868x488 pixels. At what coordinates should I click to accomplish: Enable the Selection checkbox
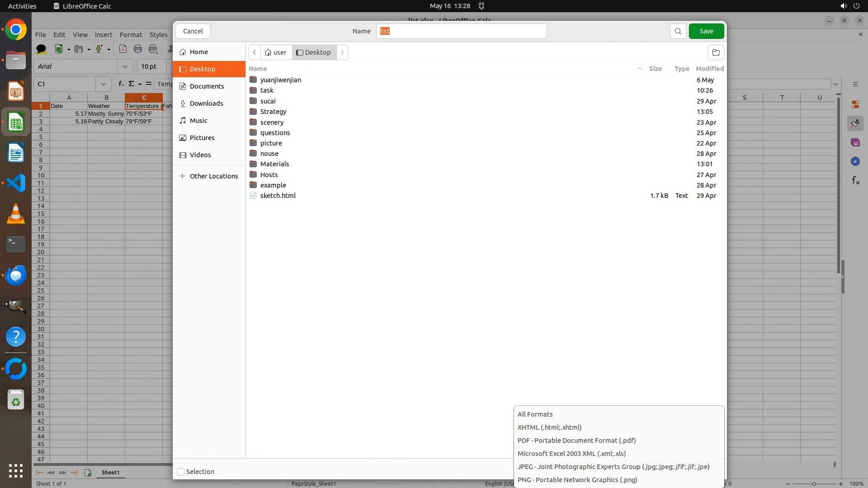tap(181, 472)
